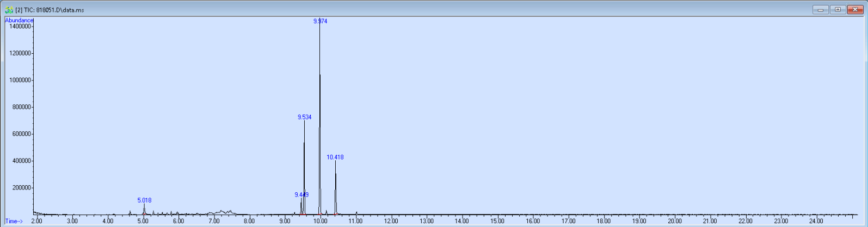Click the peak label 10.418
Screen dimensions: 868x227
click(x=335, y=157)
